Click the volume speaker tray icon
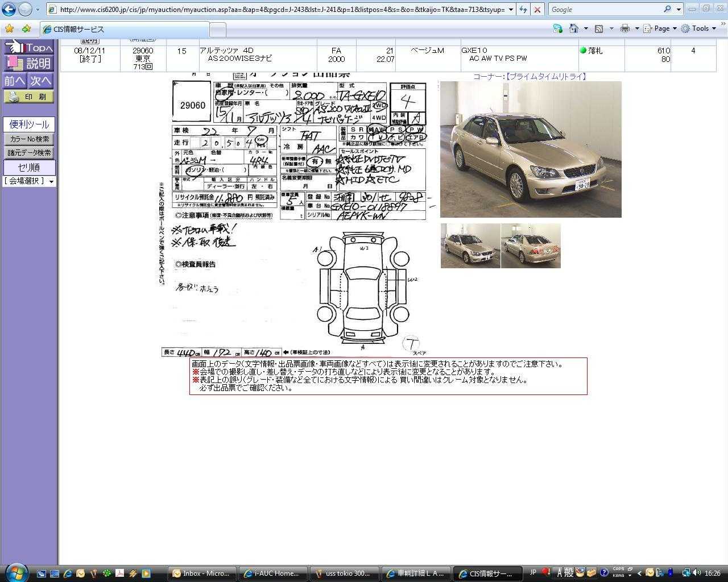 pos(697,573)
